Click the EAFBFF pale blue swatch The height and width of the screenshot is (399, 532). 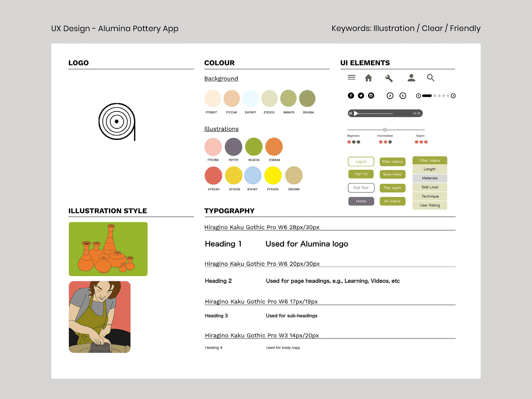[250, 98]
